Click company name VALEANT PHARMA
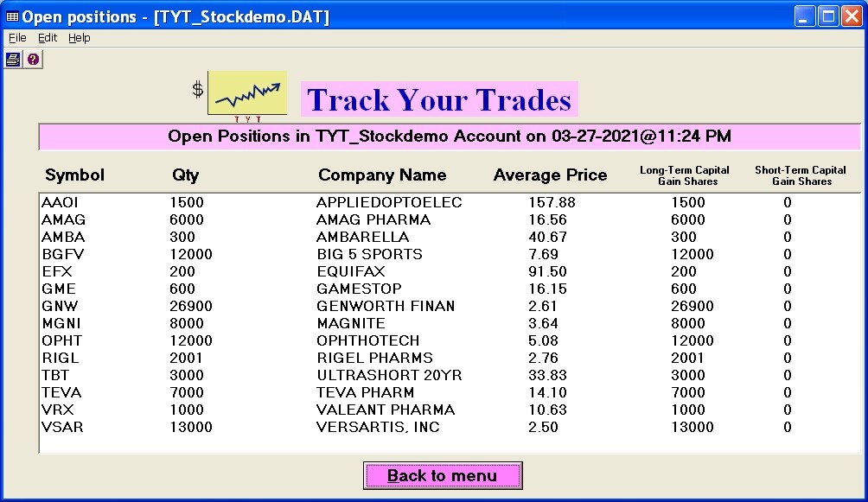 [386, 410]
